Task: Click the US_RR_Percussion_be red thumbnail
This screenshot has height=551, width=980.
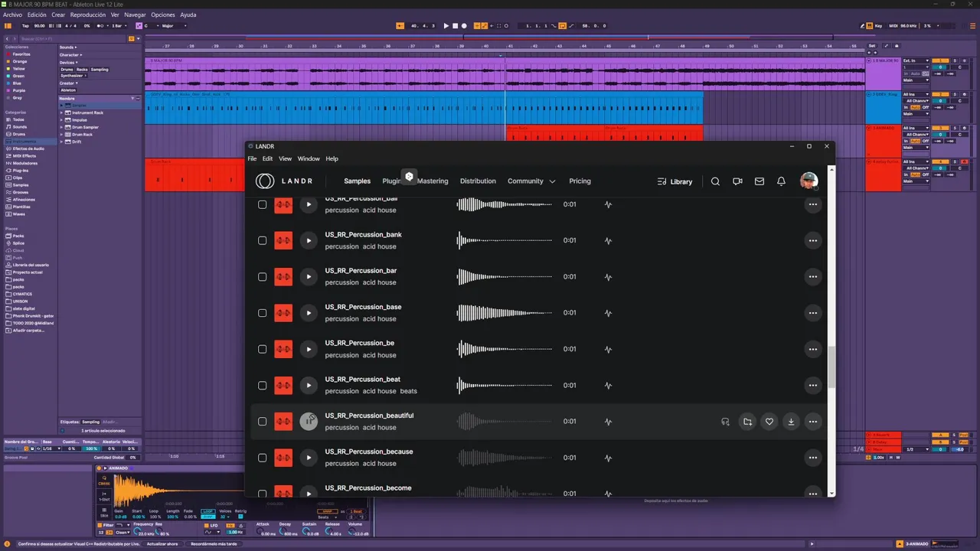Action: click(x=283, y=349)
